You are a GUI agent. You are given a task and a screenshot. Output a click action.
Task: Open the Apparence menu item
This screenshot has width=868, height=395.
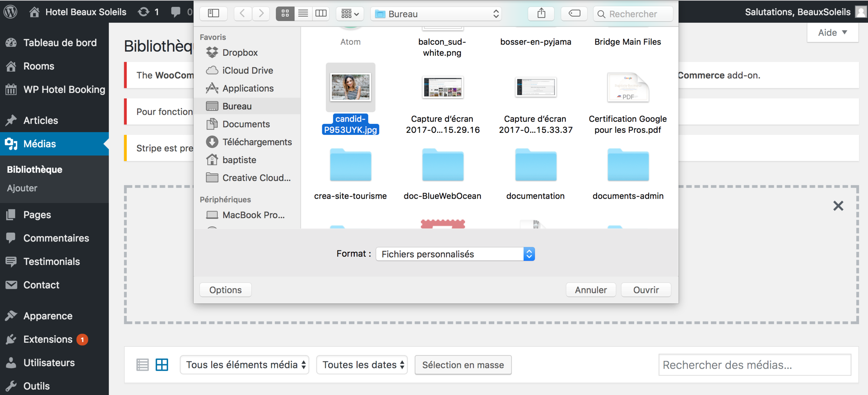click(48, 316)
